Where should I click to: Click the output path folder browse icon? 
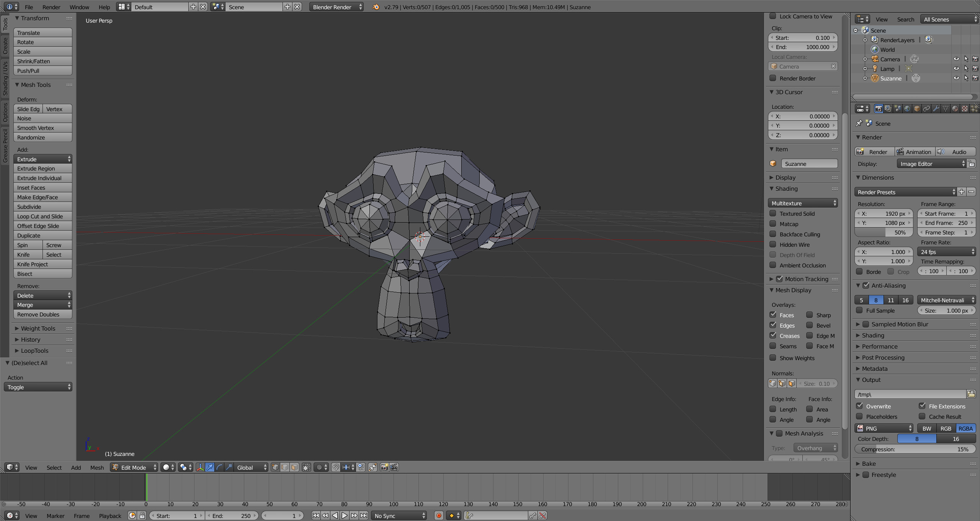(971, 394)
